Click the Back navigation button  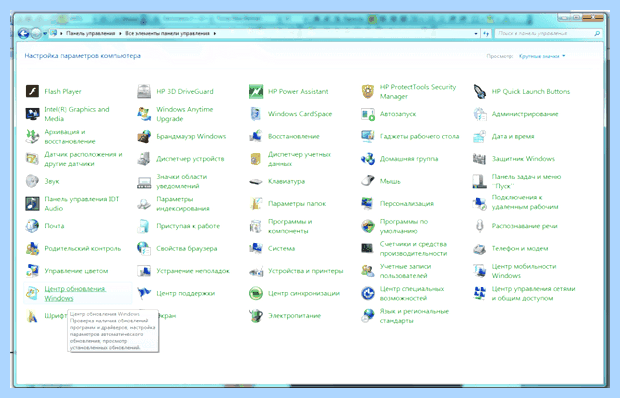click(x=23, y=34)
